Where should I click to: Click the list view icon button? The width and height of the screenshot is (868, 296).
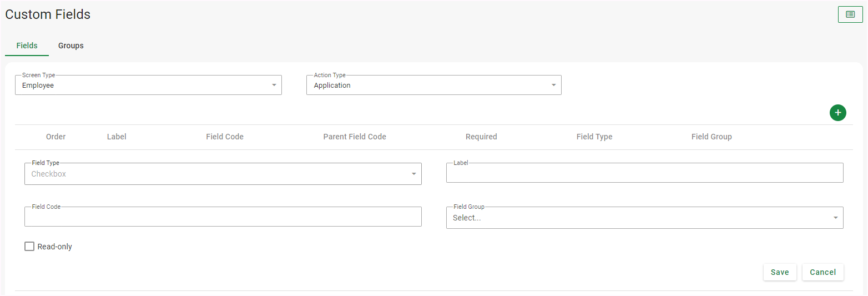pyautogui.click(x=850, y=14)
